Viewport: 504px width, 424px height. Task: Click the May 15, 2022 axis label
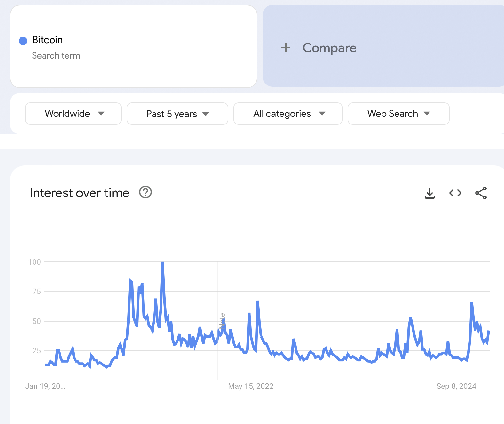(250, 386)
